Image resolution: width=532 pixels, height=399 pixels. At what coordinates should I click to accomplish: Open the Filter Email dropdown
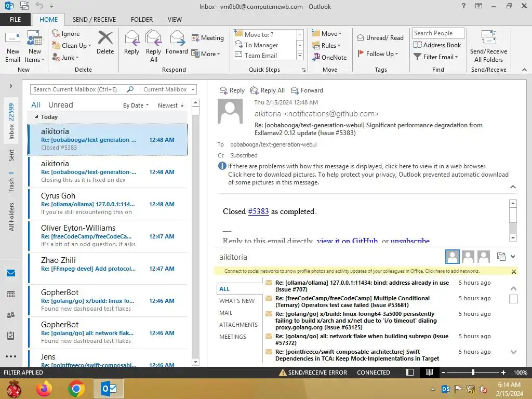436,57
